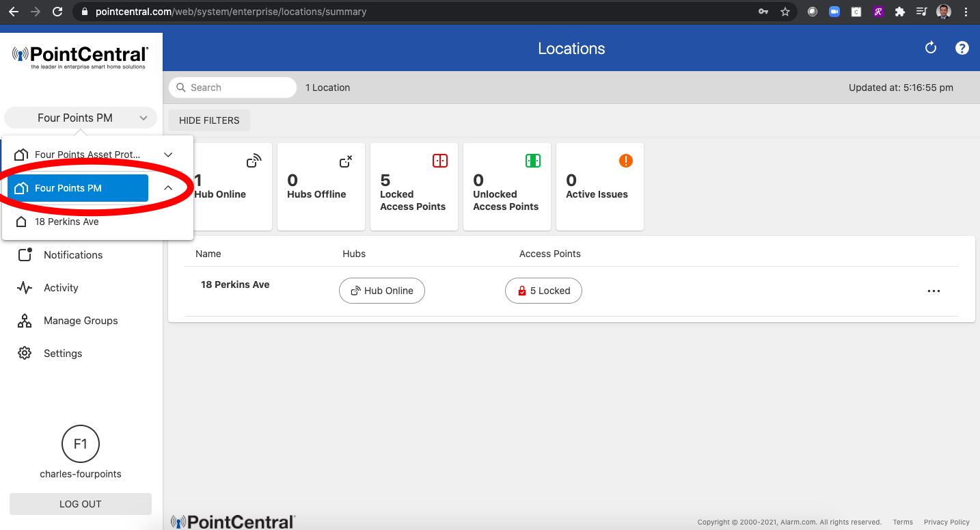
Task: Click the charles-fourpoints username
Action: [x=81, y=474]
